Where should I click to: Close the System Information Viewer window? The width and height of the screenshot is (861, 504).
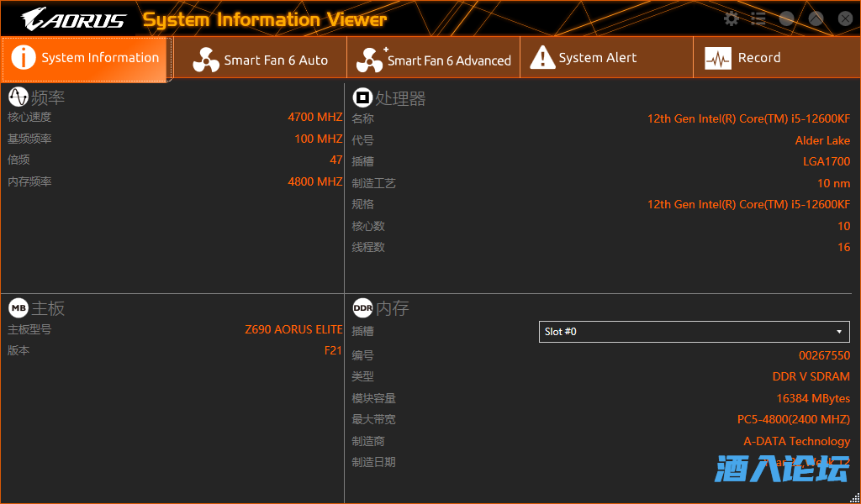845,19
